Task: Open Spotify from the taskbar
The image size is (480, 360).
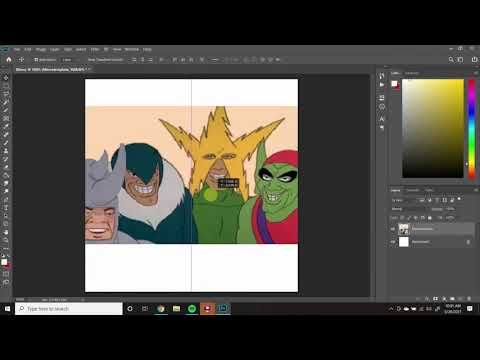Action: [x=192, y=309]
